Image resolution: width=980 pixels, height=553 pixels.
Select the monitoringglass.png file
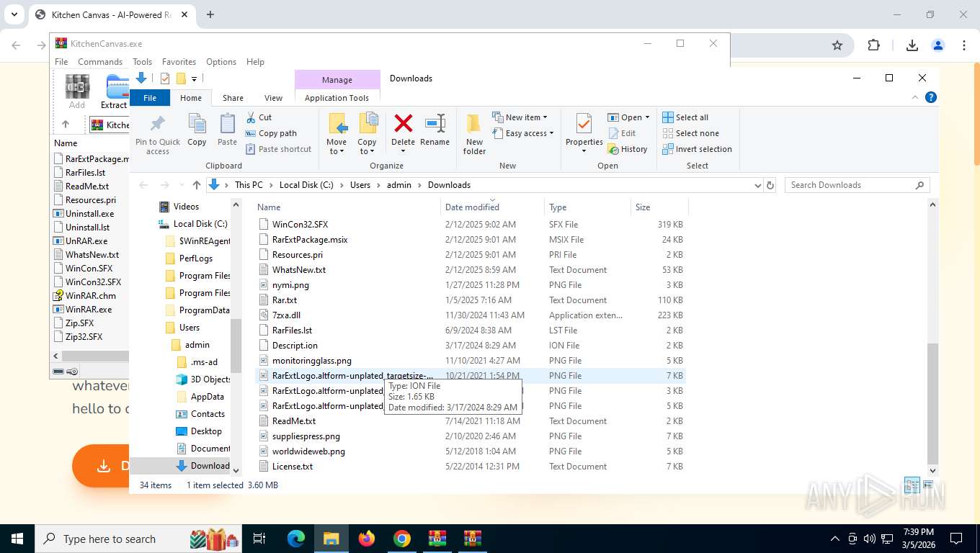pyautogui.click(x=311, y=361)
